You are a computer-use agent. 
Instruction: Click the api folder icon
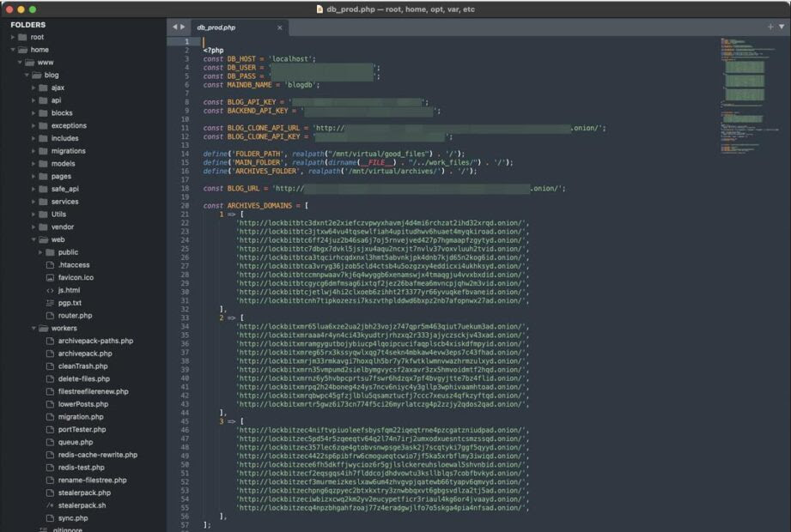pyautogui.click(x=44, y=100)
